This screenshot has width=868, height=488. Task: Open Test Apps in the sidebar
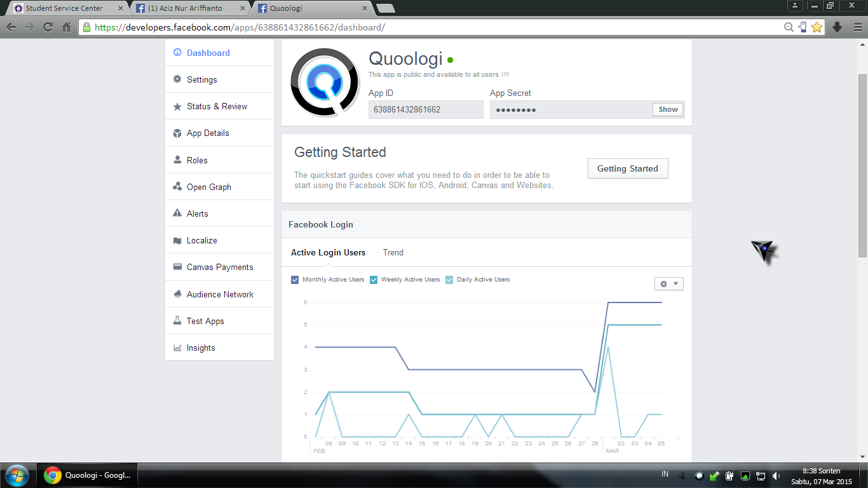(x=219, y=321)
